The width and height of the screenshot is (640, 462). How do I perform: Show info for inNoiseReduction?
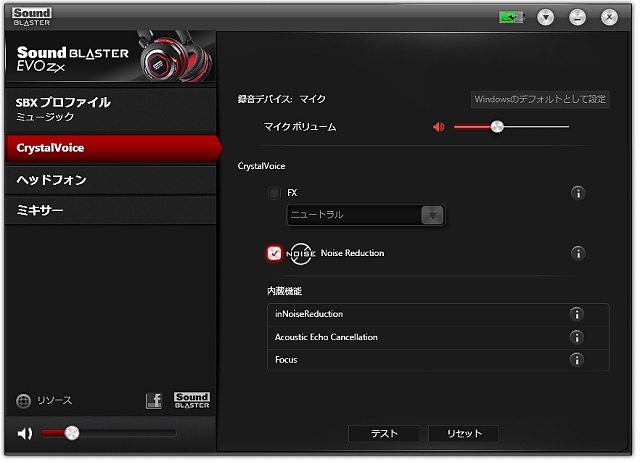click(577, 314)
